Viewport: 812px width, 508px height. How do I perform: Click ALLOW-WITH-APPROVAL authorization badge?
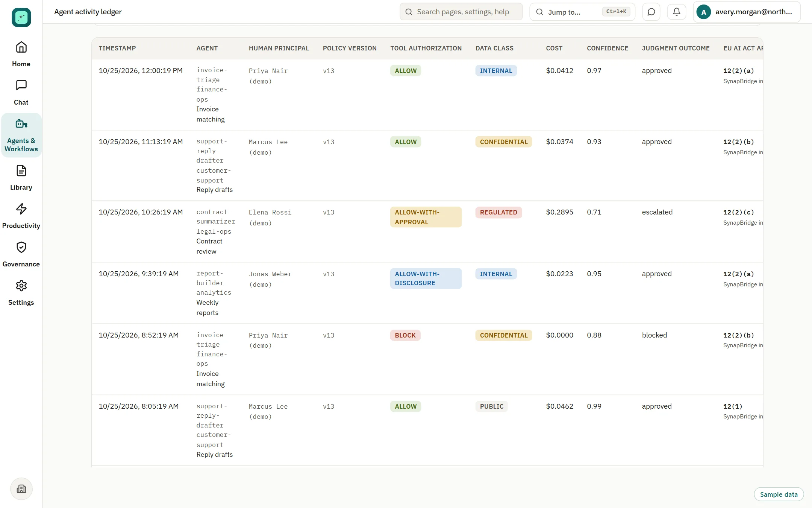pos(426,217)
